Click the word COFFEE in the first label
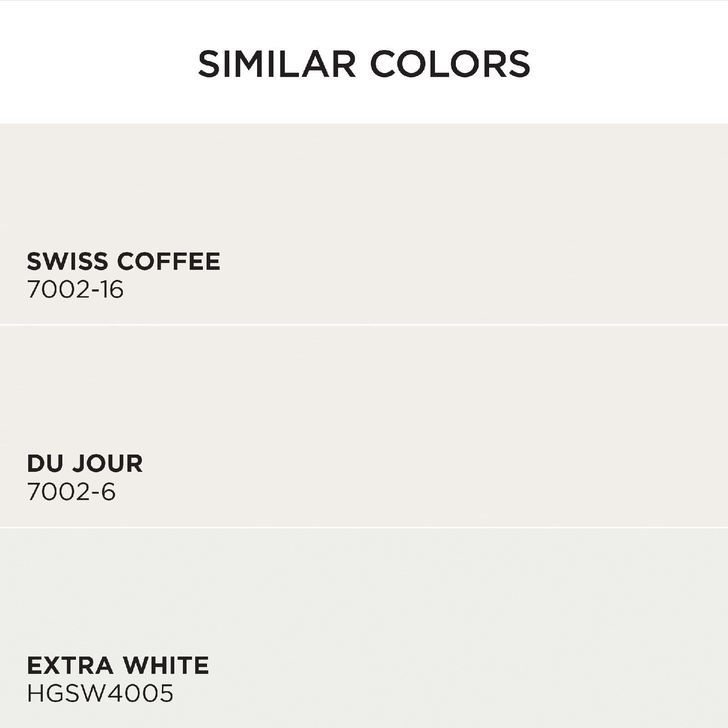728x728 pixels. pyautogui.click(x=169, y=261)
